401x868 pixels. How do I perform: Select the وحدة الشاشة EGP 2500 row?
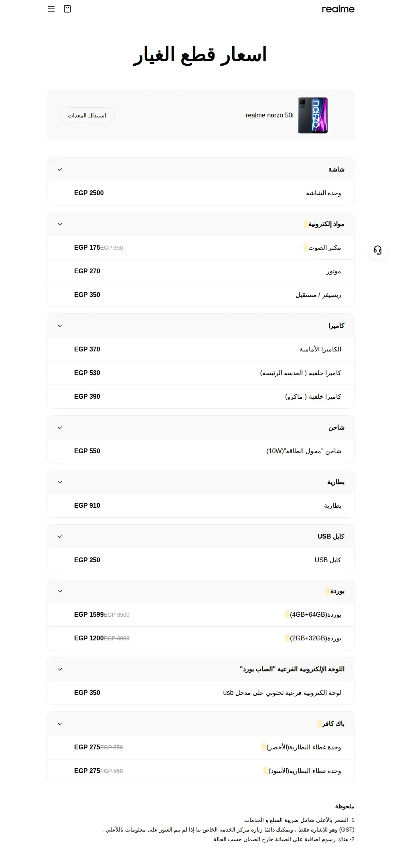(200, 193)
